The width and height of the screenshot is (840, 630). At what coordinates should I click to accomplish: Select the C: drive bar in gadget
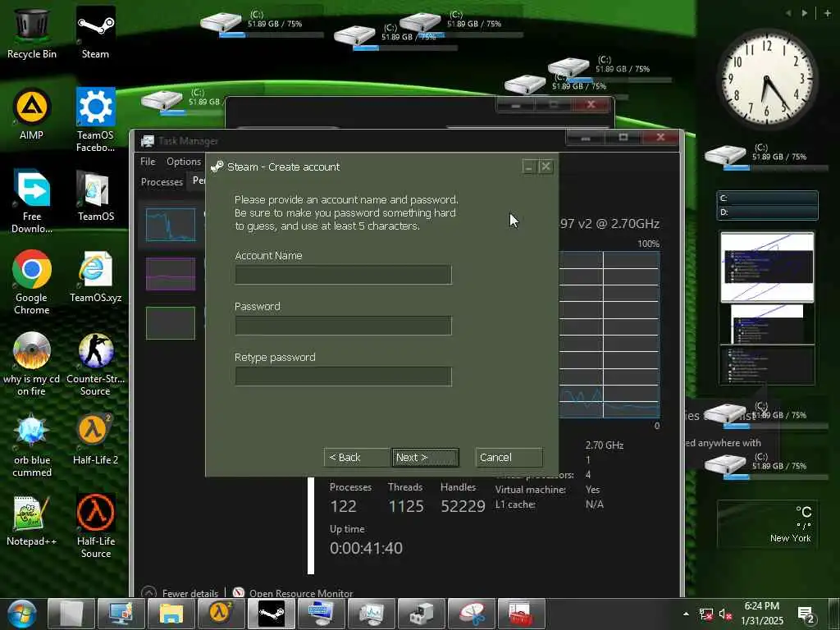pos(767,199)
